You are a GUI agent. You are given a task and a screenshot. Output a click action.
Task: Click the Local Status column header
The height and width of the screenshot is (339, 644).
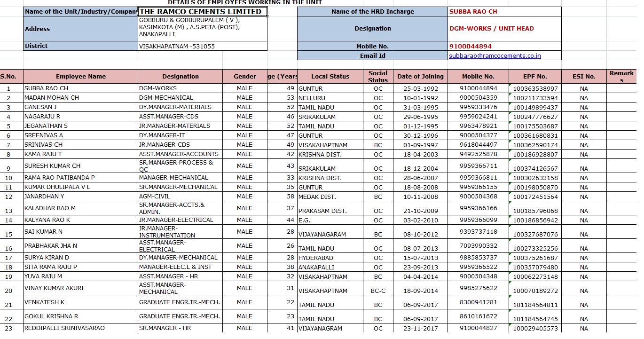tap(330, 77)
